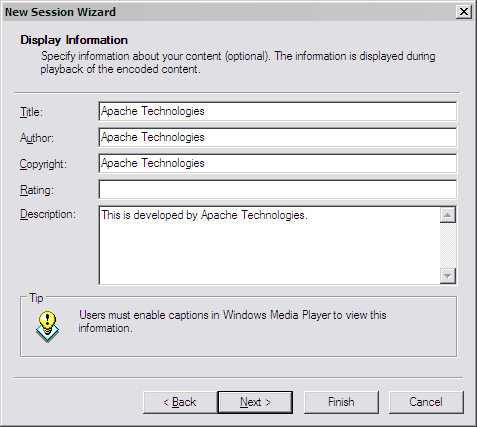Proceed with the Next button
The image size is (477, 427).
coord(255,402)
